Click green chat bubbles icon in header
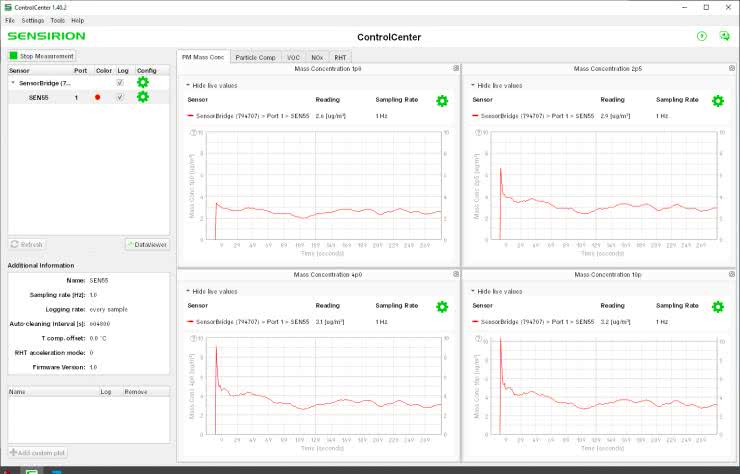 pos(725,36)
